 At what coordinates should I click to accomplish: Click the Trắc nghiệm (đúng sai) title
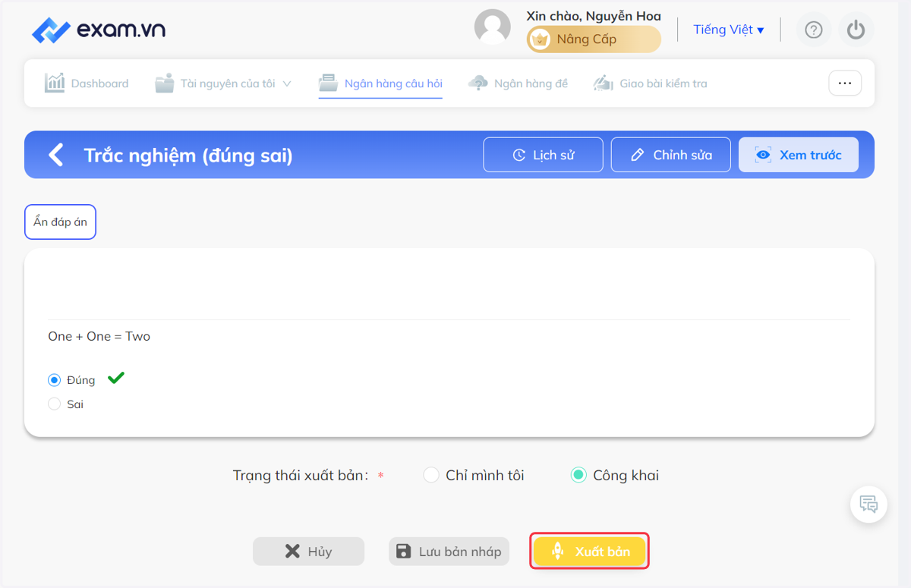pyautogui.click(x=188, y=156)
